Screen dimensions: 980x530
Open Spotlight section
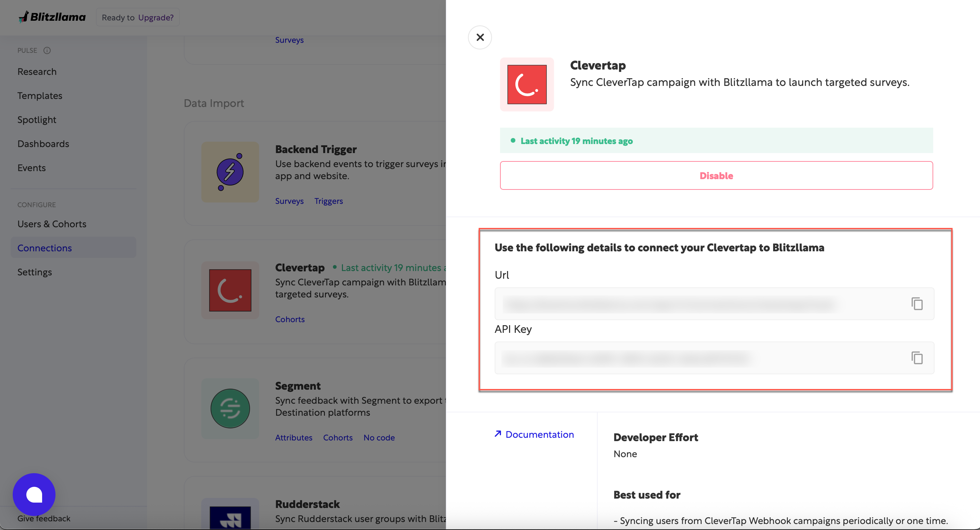tap(36, 120)
